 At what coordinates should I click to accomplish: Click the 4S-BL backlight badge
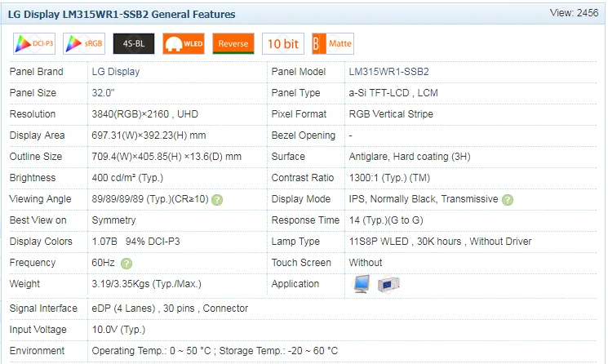(x=134, y=43)
